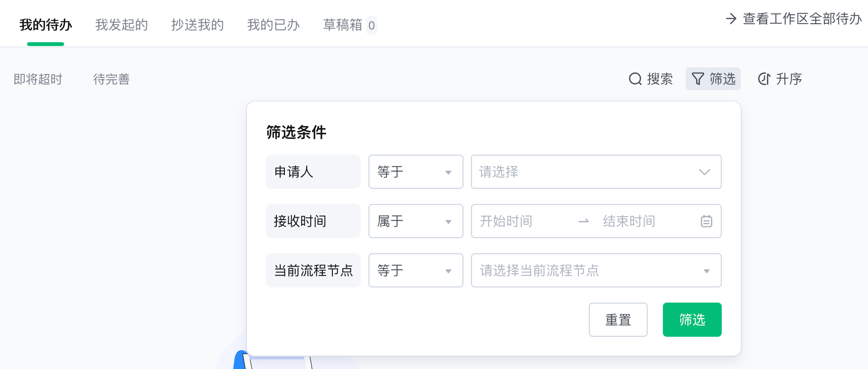Switch to 我发起的 tab
Image resolution: width=868 pixels, height=369 pixels.
tap(122, 25)
